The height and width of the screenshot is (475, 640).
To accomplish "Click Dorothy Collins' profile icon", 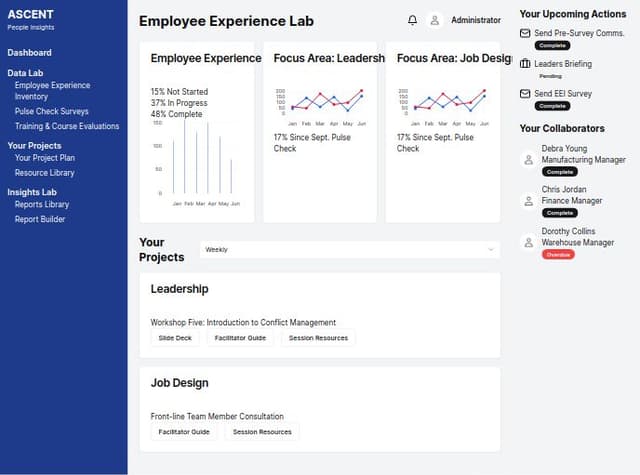I will (x=529, y=242).
